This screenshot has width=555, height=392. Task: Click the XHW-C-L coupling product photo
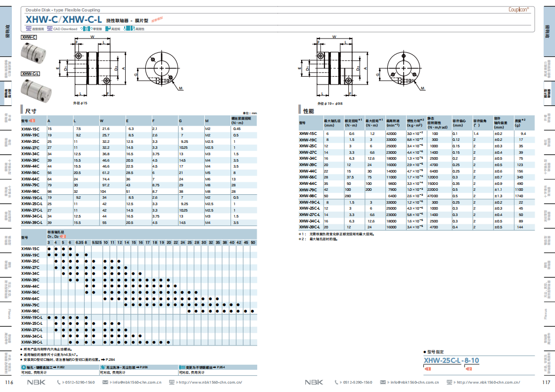pos(36,90)
